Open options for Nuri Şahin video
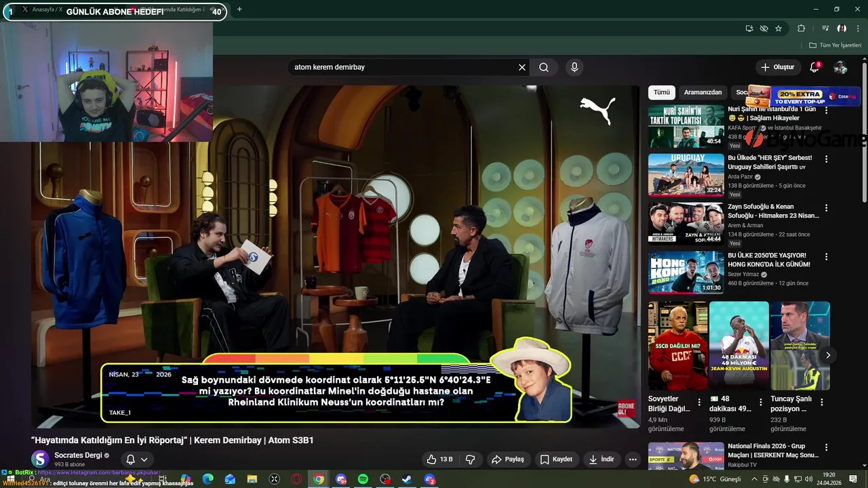Viewport: 868px width, 488px height. [x=826, y=110]
